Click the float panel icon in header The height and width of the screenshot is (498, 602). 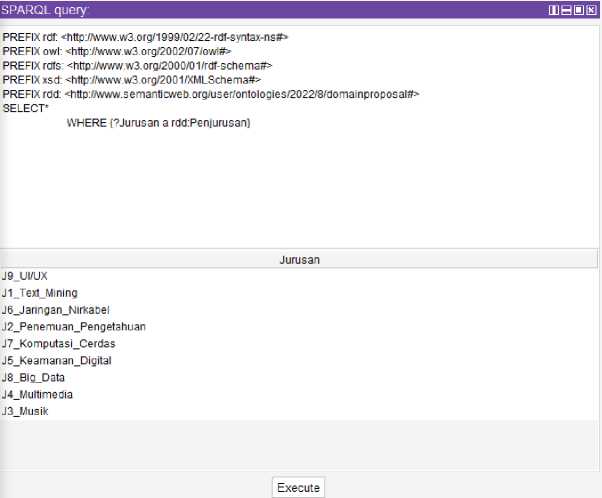coord(579,9)
